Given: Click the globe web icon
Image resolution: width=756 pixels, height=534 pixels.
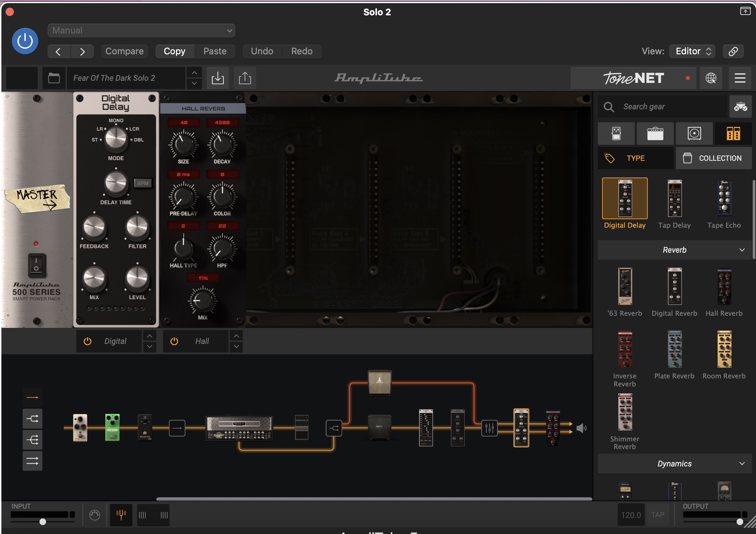Looking at the screenshot, I should point(711,78).
